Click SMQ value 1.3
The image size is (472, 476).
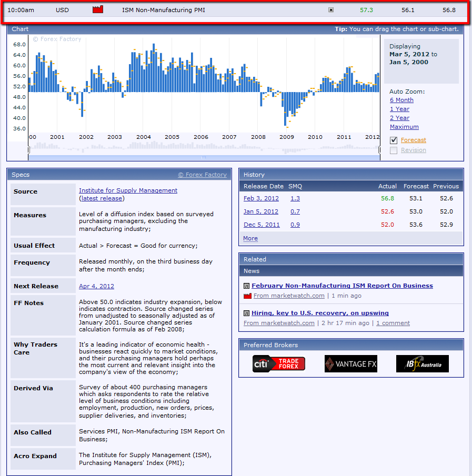click(295, 198)
